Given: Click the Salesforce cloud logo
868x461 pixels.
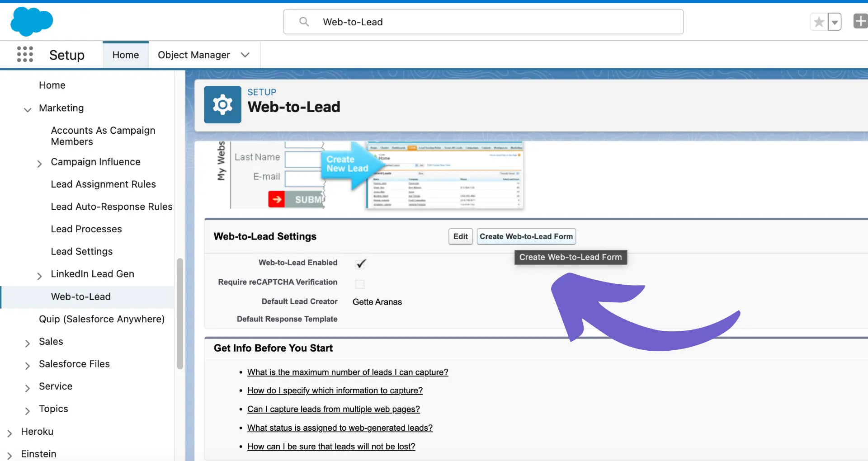Looking at the screenshot, I should [x=32, y=21].
